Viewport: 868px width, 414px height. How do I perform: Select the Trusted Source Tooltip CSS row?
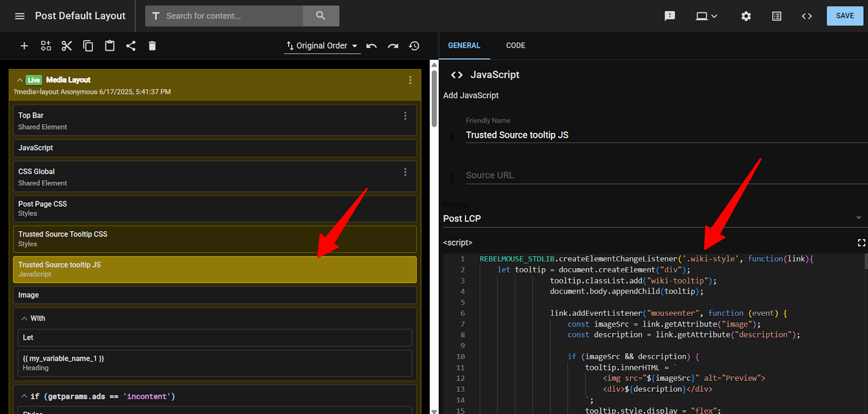point(215,239)
